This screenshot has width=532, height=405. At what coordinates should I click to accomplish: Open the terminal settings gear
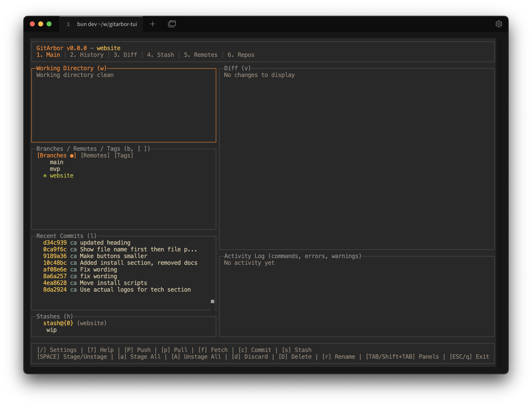[499, 24]
